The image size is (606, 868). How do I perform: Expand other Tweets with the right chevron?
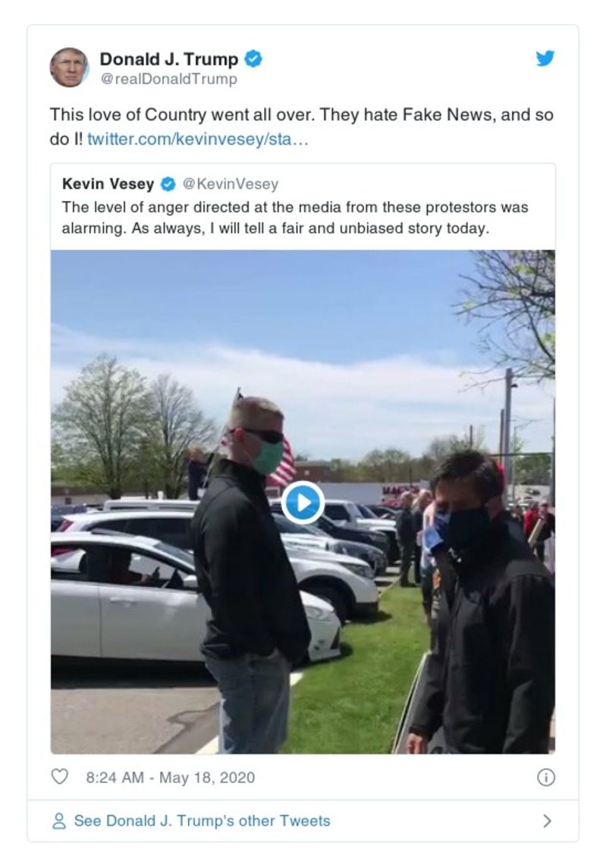click(547, 821)
